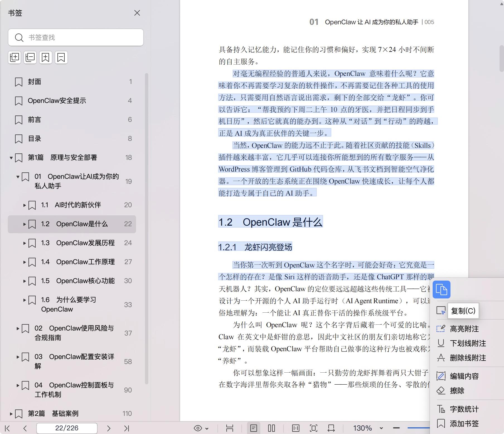
Task: Expand all bookmarks icon
Action: click(x=14, y=57)
